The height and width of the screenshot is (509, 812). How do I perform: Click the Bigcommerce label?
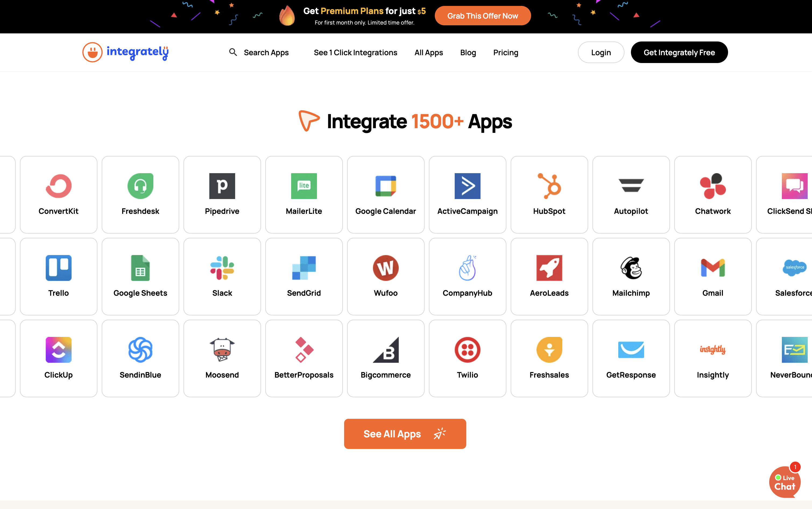386,375
